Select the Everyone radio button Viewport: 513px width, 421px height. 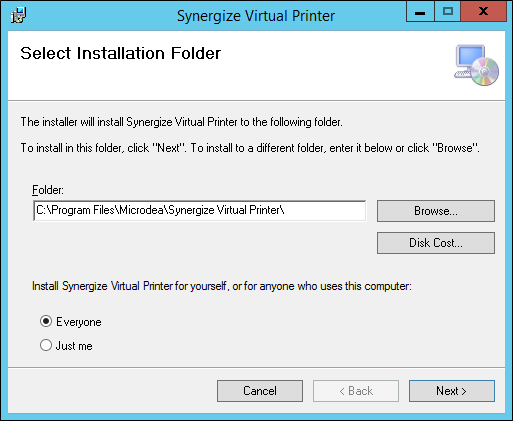point(46,321)
